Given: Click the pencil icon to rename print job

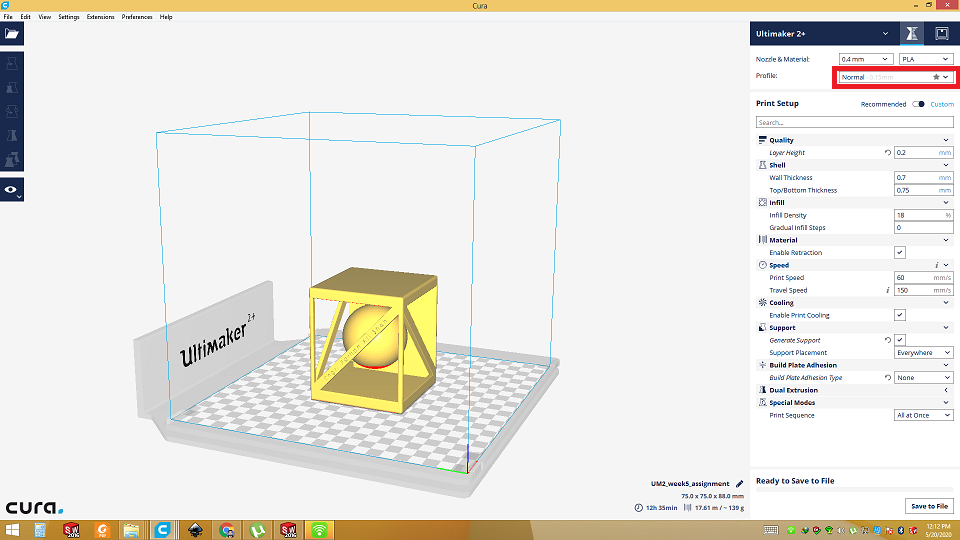Looking at the screenshot, I should pyautogui.click(x=739, y=484).
